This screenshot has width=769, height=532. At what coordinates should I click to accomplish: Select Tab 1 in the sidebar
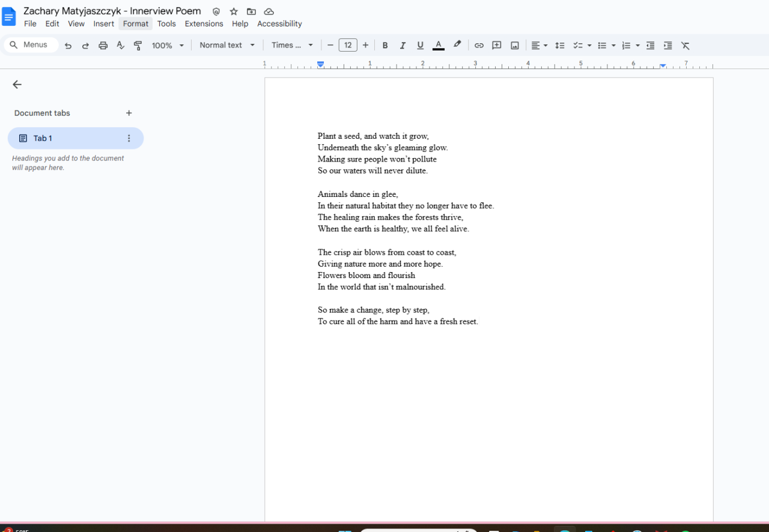[76, 138]
